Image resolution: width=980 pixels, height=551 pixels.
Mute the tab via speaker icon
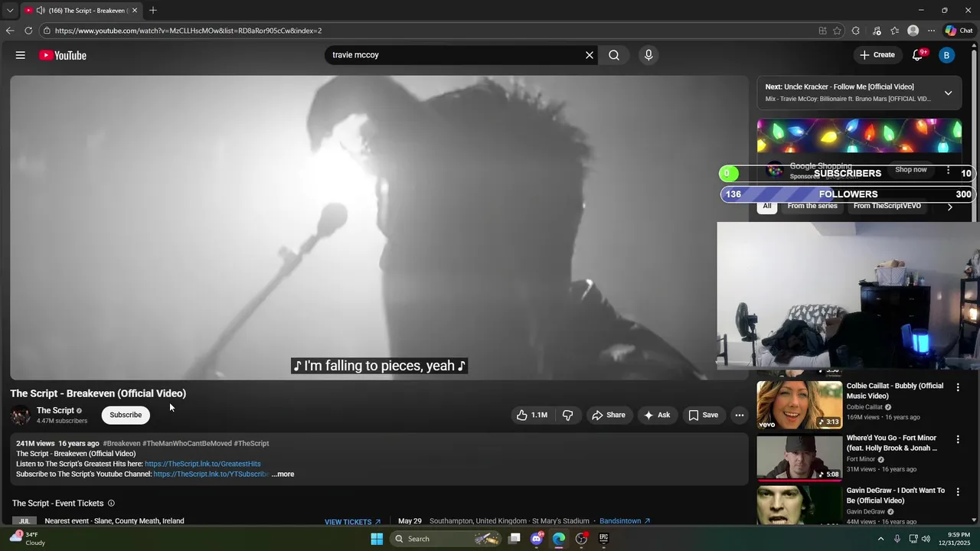pyautogui.click(x=41, y=11)
